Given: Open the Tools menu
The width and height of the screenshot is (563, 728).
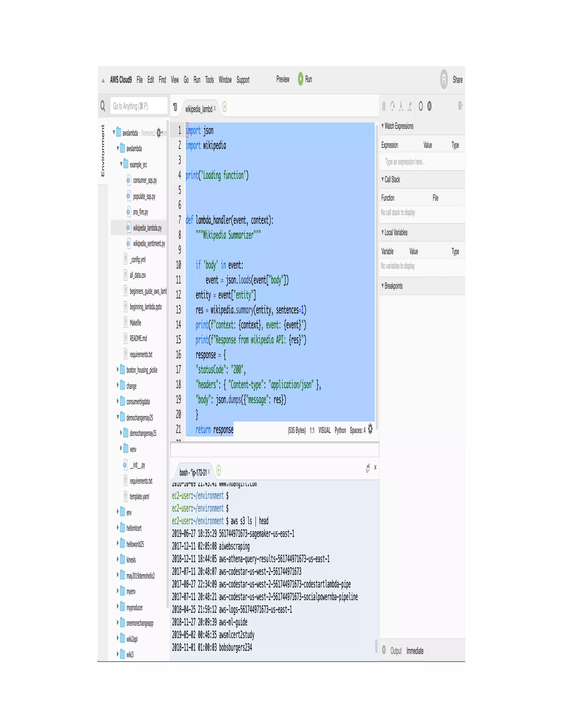Looking at the screenshot, I should pos(209,80).
